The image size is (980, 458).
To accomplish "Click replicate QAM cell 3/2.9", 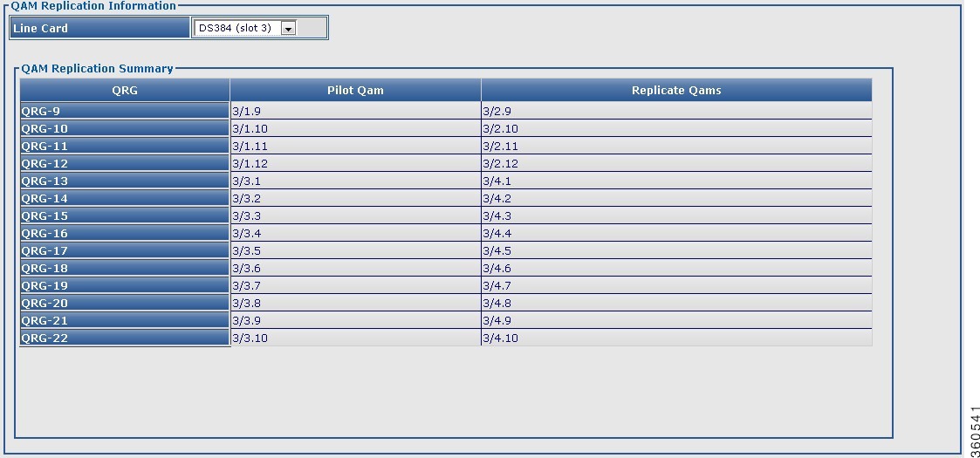I will tap(676, 111).
